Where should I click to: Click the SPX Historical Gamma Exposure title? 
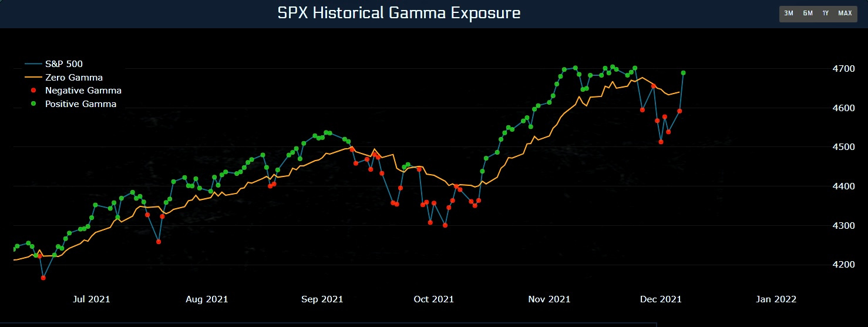tap(399, 13)
